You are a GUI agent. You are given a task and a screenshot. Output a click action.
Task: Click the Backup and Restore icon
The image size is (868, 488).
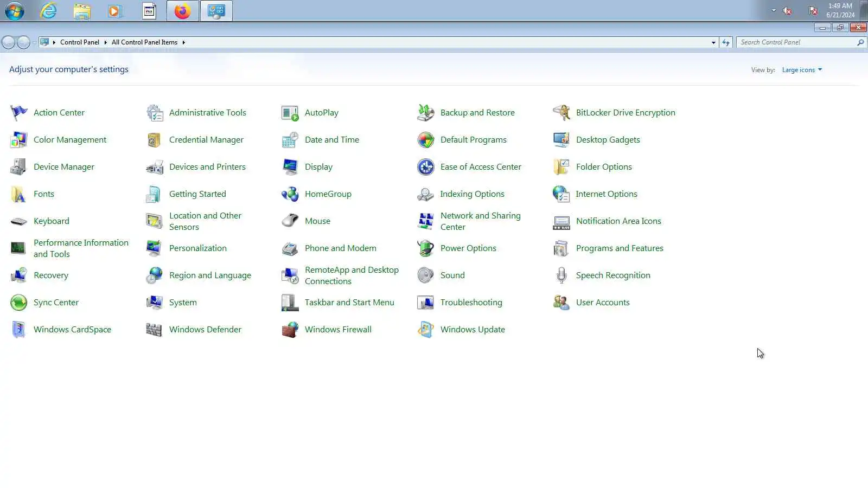pyautogui.click(x=426, y=113)
